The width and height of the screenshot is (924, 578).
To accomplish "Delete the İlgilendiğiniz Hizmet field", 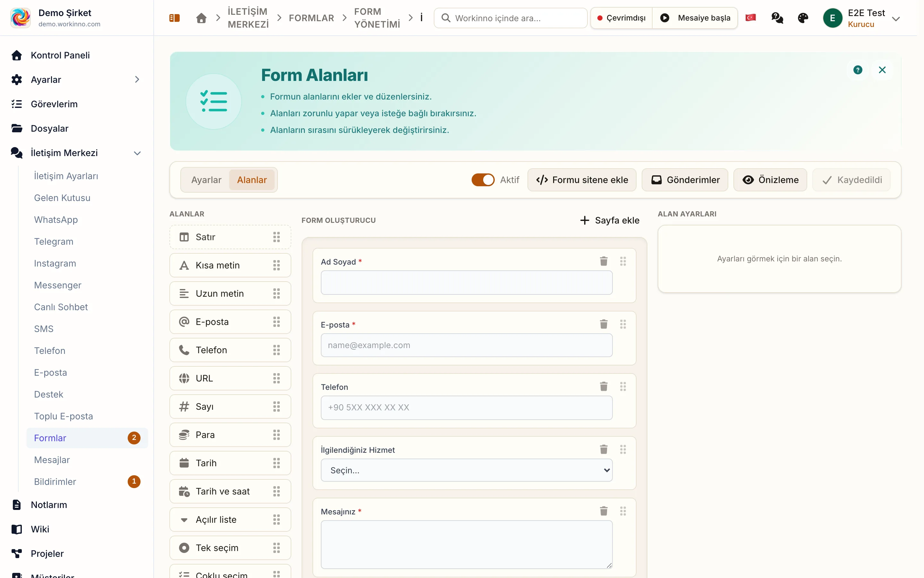I will pos(604,450).
